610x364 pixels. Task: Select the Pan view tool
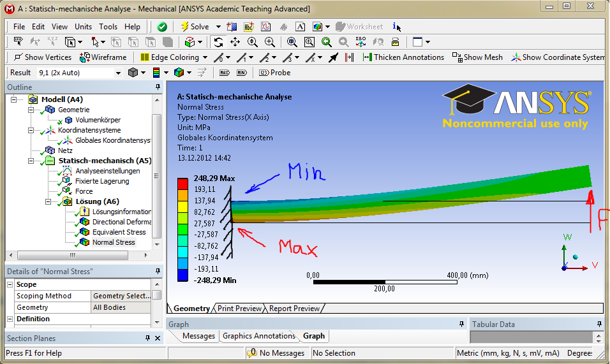click(x=235, y=42)
